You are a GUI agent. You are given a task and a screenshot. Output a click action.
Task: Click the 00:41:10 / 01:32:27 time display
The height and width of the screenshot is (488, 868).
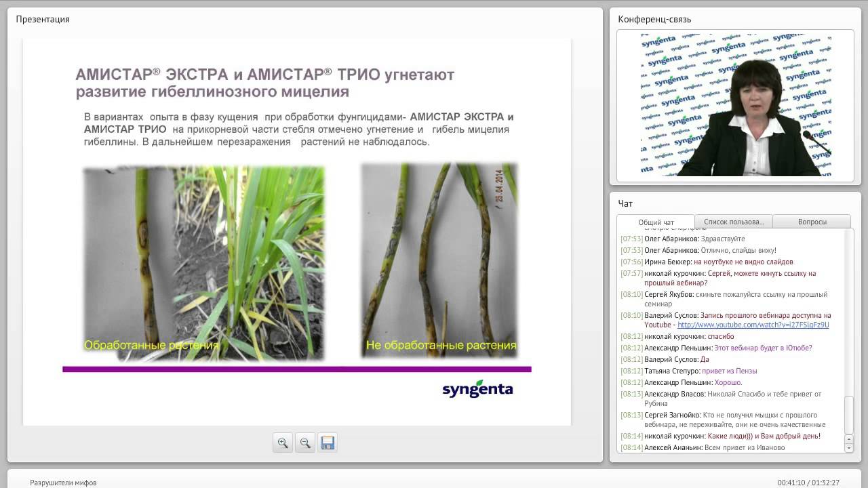808,483
